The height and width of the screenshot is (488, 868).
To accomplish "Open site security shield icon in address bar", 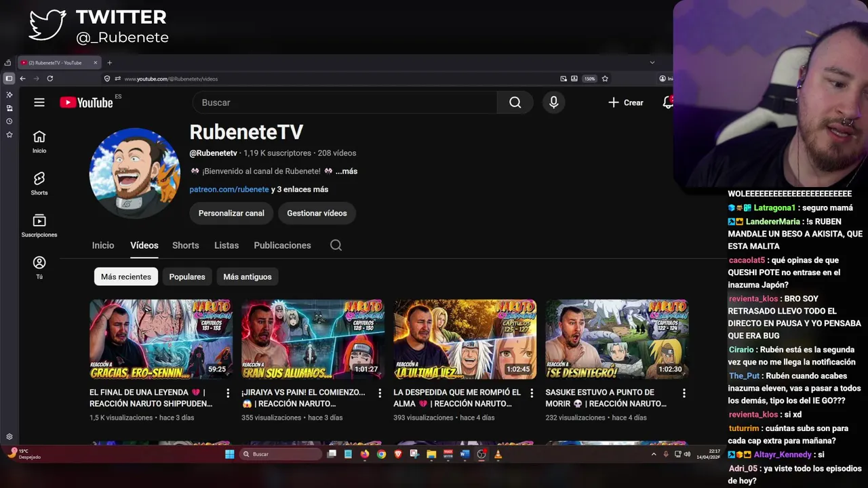I will 106,79.
